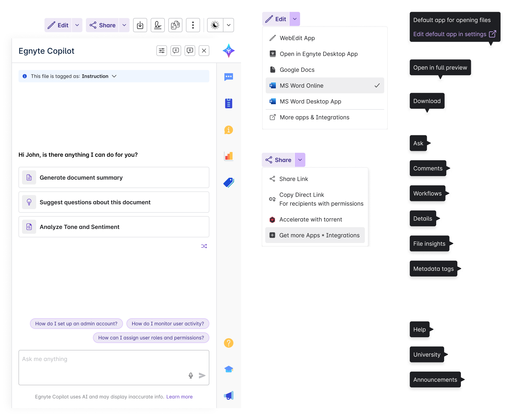Viewport: 512px width, 420px height.
Task: Select Google Docs in the Edit menu
Action: [x=325, y=70]
